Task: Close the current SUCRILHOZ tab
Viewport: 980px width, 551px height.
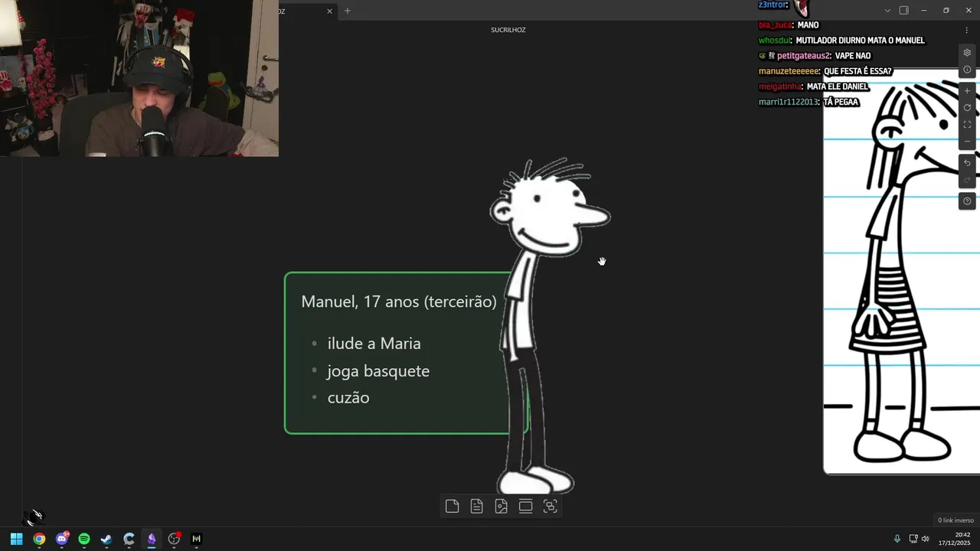Action: tap(330, 11)
